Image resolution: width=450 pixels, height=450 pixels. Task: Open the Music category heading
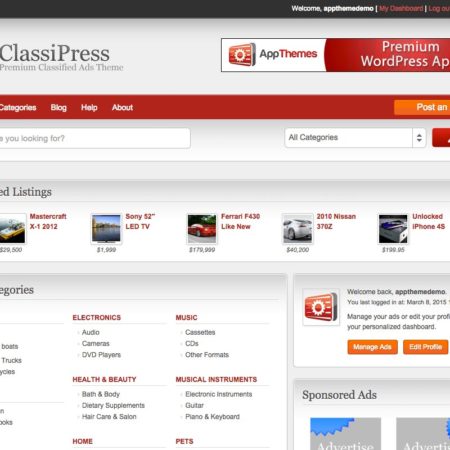tap(186, 317)
